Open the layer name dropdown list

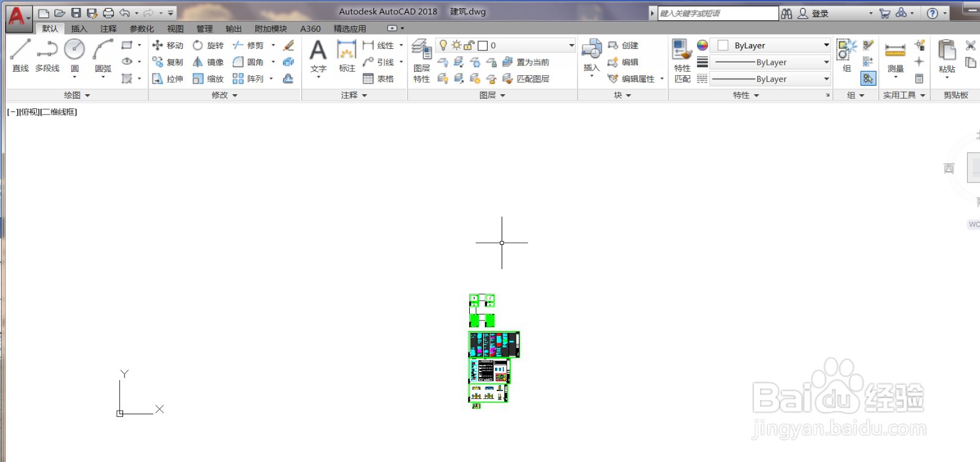pos(571,45)
